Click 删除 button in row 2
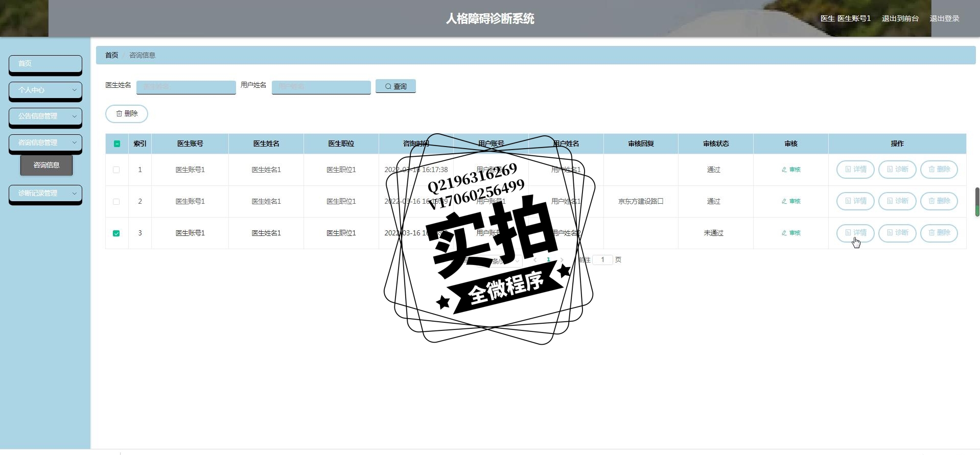 (x=939, y=201)
